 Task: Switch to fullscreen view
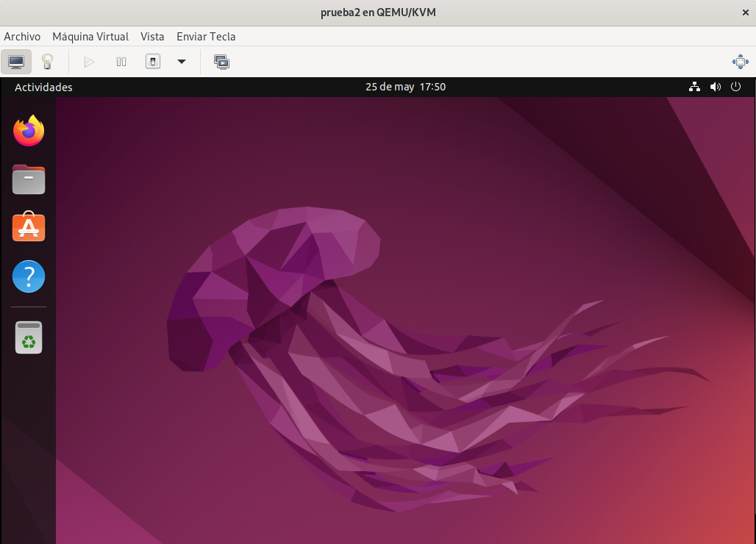[740, 62]
